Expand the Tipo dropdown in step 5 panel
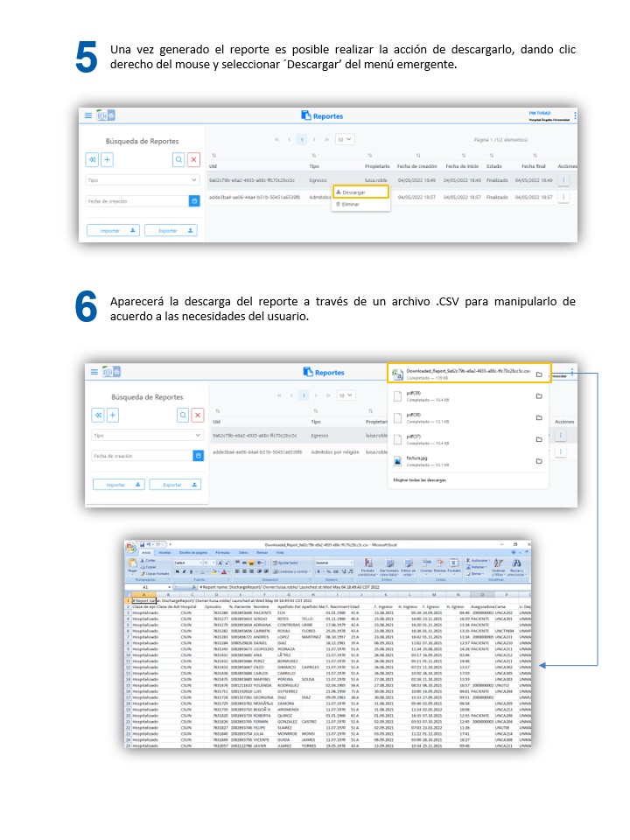Image resolution: width=630 pixels, height=840 pixels. point(143,179)
